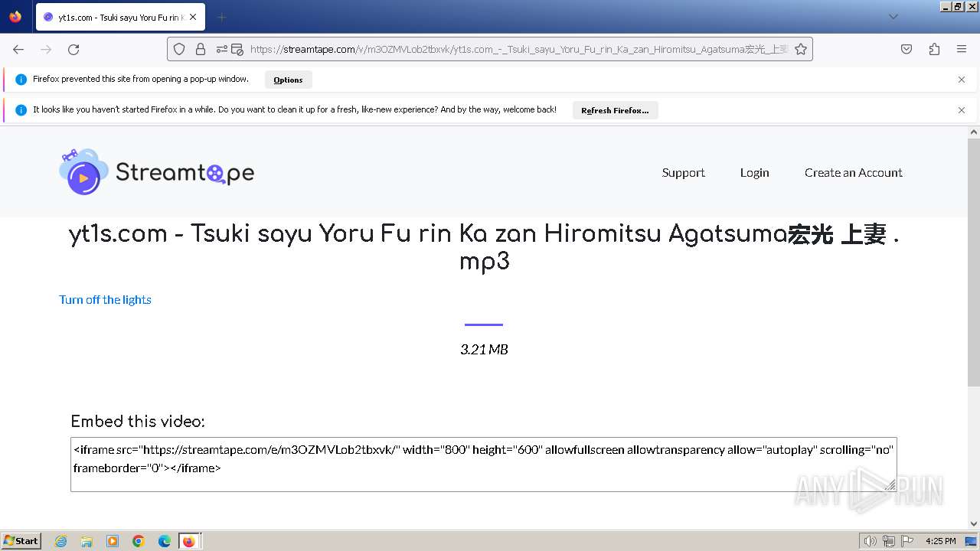The width and height of the screenshot is (980, 551).
Task: Click the volume speaker tray icon
Action: 871,541
